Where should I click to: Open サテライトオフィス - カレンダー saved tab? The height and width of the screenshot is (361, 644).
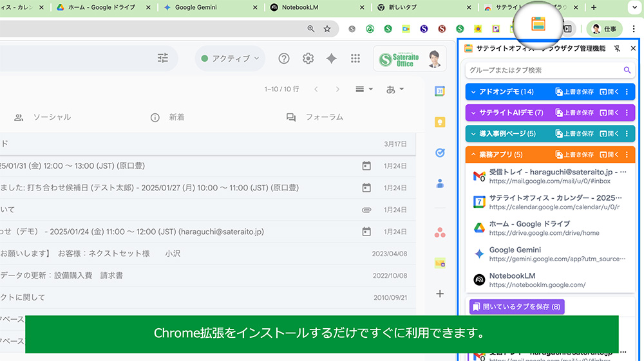click(x=550, y=202)
